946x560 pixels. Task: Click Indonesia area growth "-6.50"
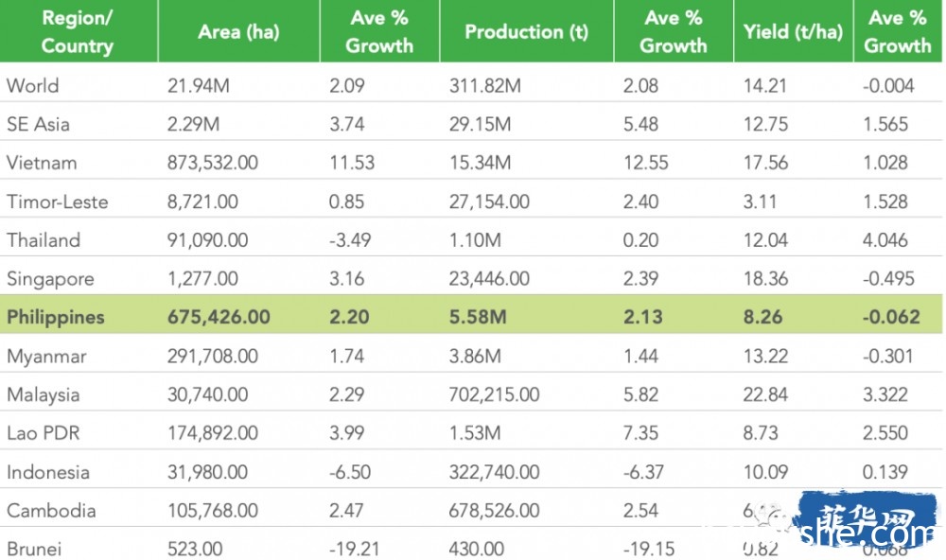pos(350,472)
